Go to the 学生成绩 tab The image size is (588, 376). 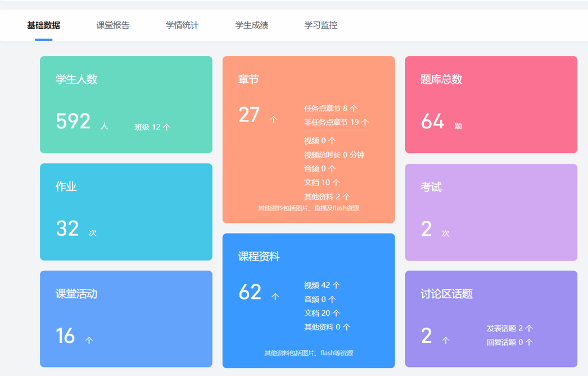[251, 25]
